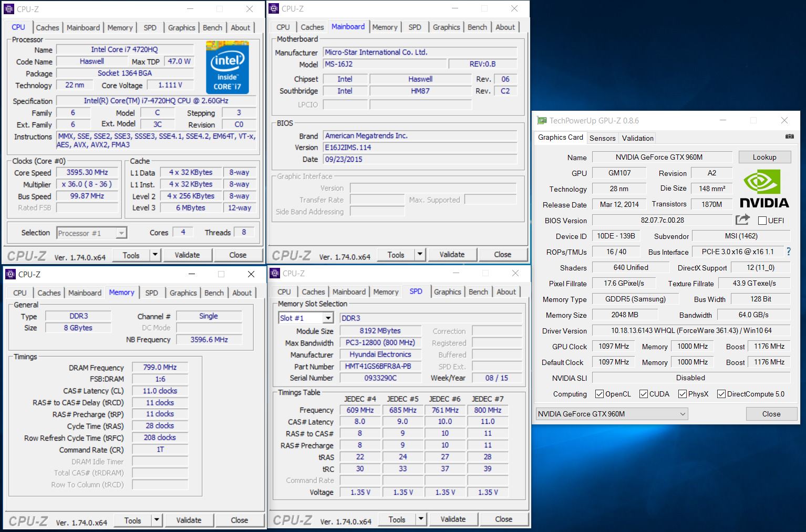The width and height of the screenshot is (806, 532).
Task: Open the Validation tab in GPU-Z
Action: tap(637, 138)
